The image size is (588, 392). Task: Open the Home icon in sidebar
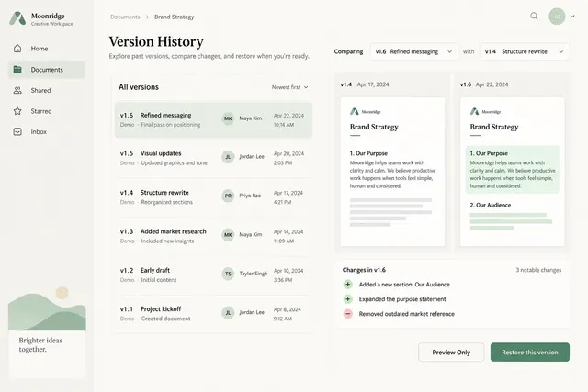point(17,49)
